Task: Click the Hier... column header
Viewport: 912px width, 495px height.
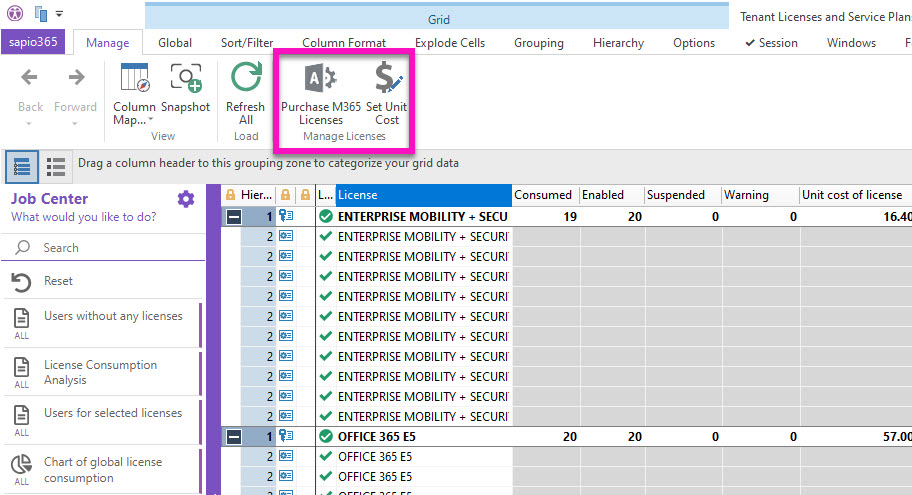Action: (256, 195)
